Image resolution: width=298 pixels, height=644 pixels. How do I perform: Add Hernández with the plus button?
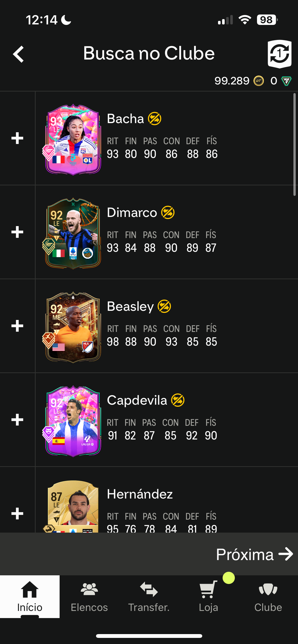17,514
